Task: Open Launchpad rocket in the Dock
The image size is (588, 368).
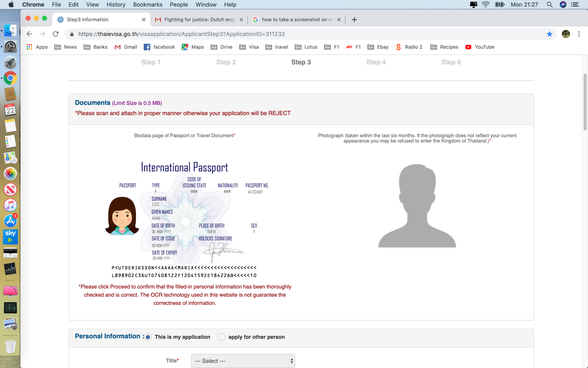Action: 10,62
